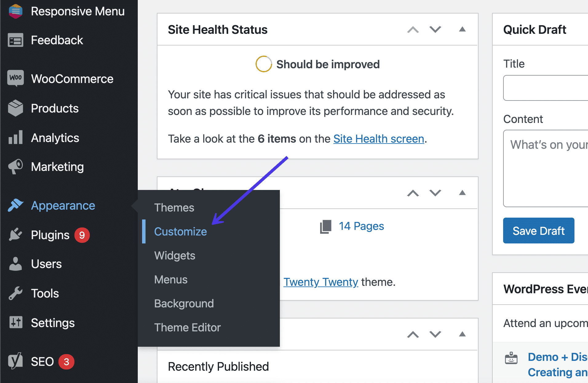This screenshot has height=383, width=588.
Task: Move Site Health Status widget down
Action: tap(435, 30)
